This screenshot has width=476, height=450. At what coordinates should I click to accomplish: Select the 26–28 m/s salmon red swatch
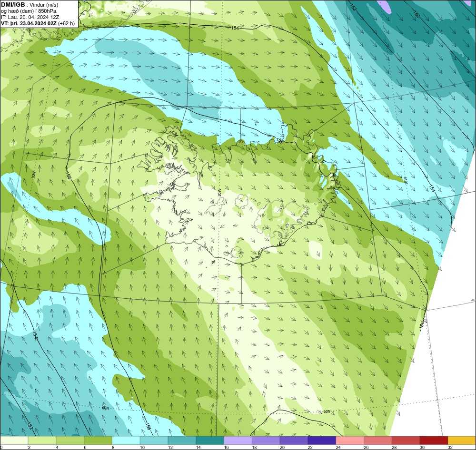tap(378, 440)
